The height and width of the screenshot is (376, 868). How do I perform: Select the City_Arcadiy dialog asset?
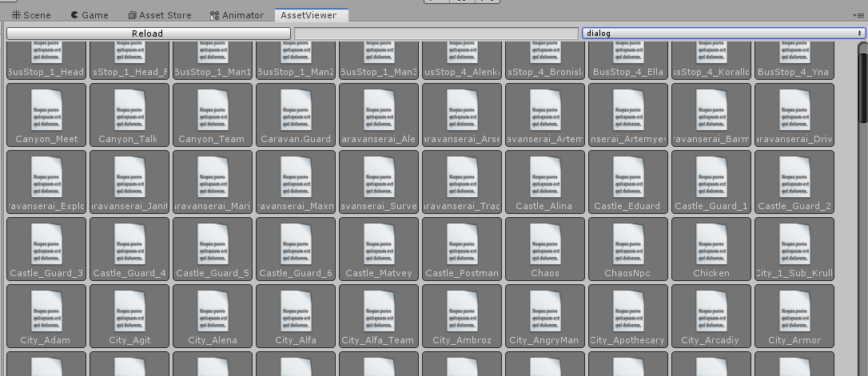[711, 316]
